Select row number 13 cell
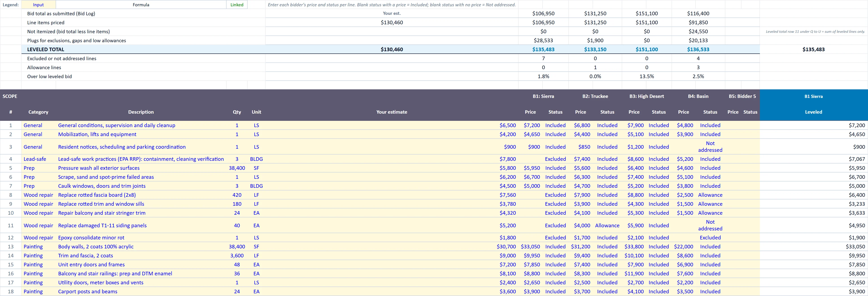 click(11, 247)
